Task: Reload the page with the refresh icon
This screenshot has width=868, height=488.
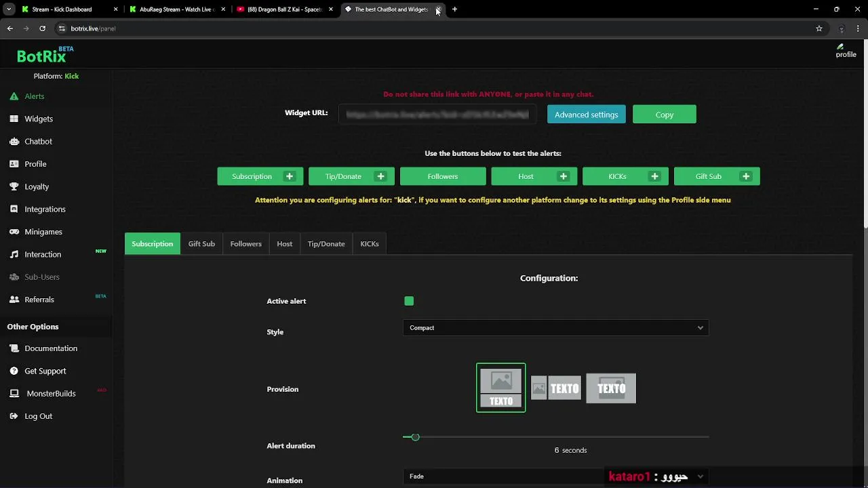Action: point(42,28)
